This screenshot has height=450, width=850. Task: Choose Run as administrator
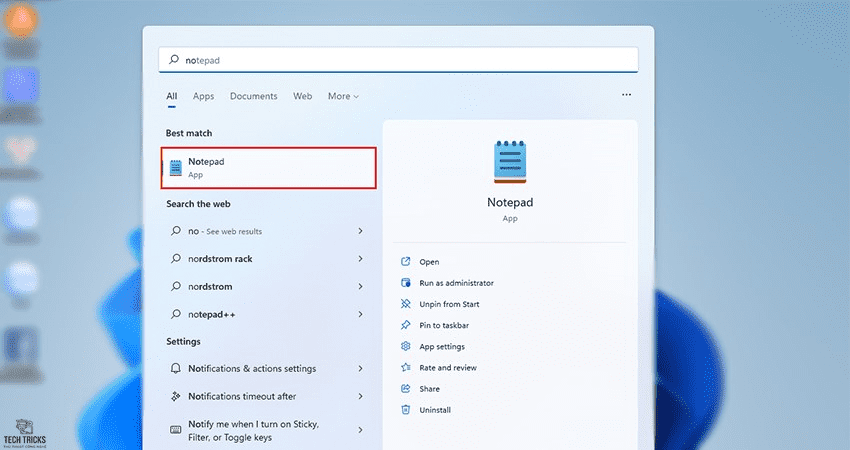pyautogui.click(x=456, y=283)
